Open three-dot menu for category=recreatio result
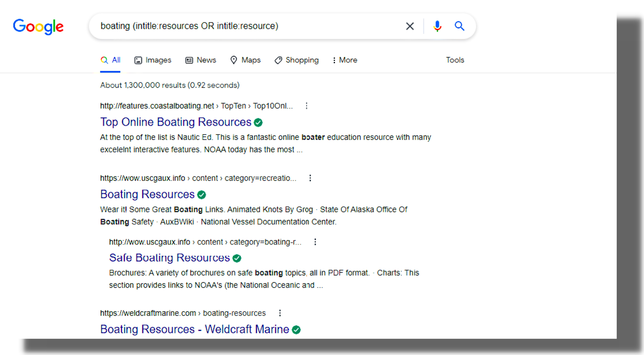 pos(310,178)
